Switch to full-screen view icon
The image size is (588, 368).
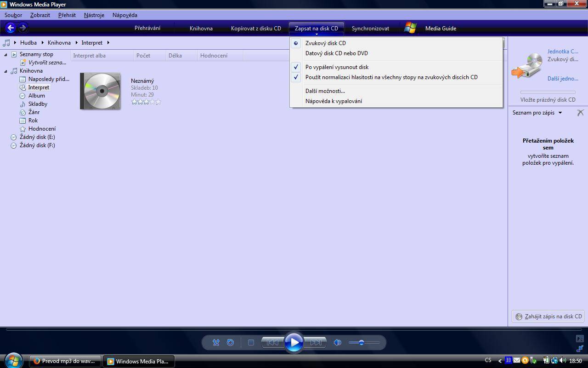pyautogui.click(x=580, y=339)
